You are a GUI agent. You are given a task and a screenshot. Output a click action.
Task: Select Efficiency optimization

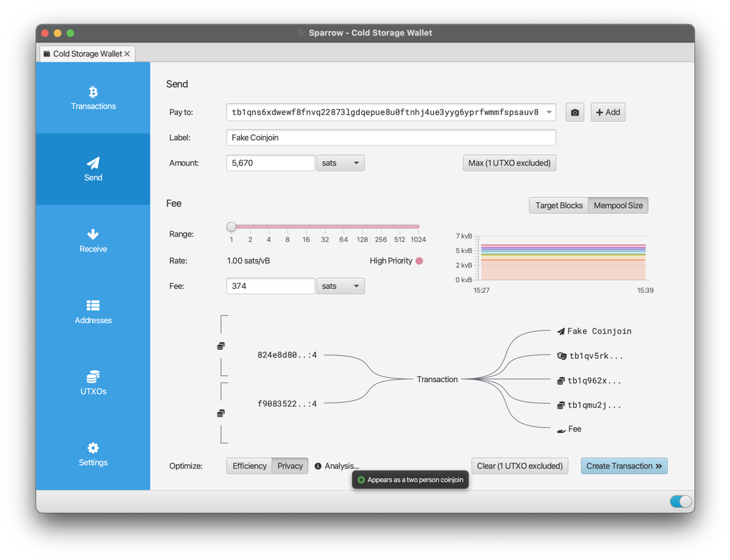click(x=249, y=466)
